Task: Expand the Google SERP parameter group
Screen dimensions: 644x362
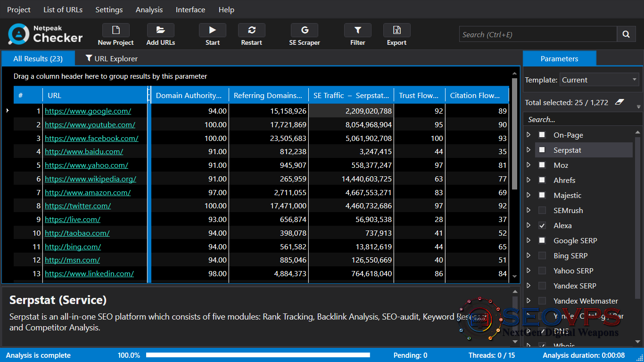Action: 528,240
